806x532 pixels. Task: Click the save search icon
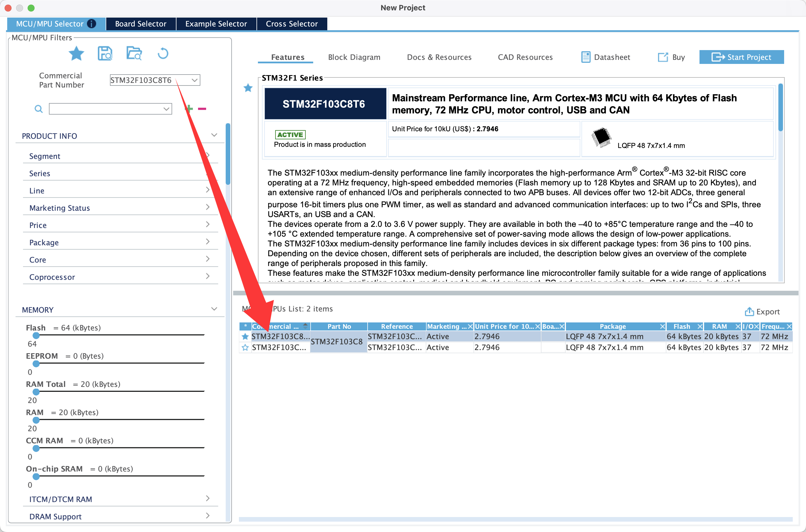[x=105, y=53]
